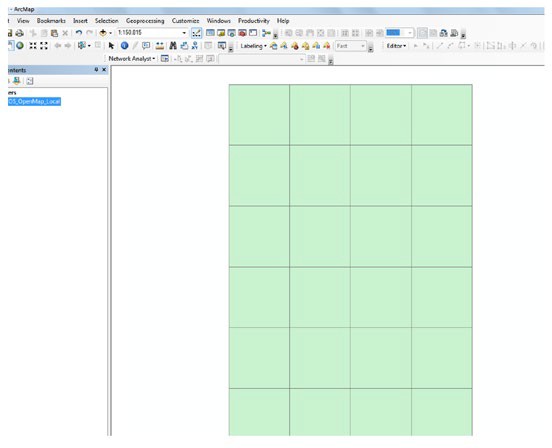Open the Search window icon
Viewport: 552px width, 448px height.
231,33
